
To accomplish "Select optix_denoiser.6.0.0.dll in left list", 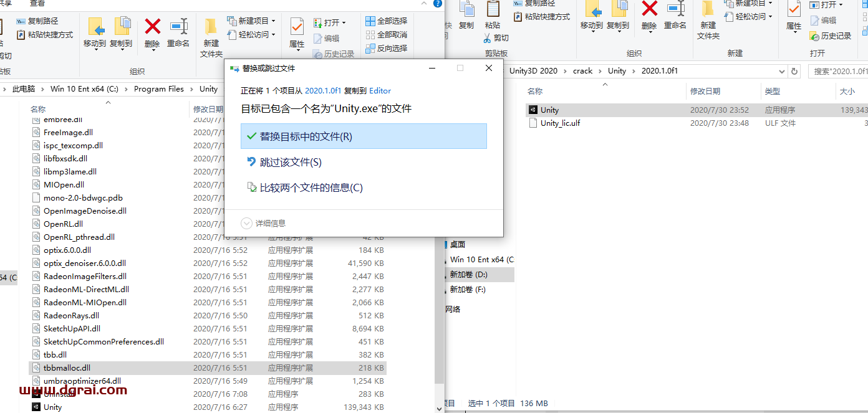I will click(x=208, y=263).
